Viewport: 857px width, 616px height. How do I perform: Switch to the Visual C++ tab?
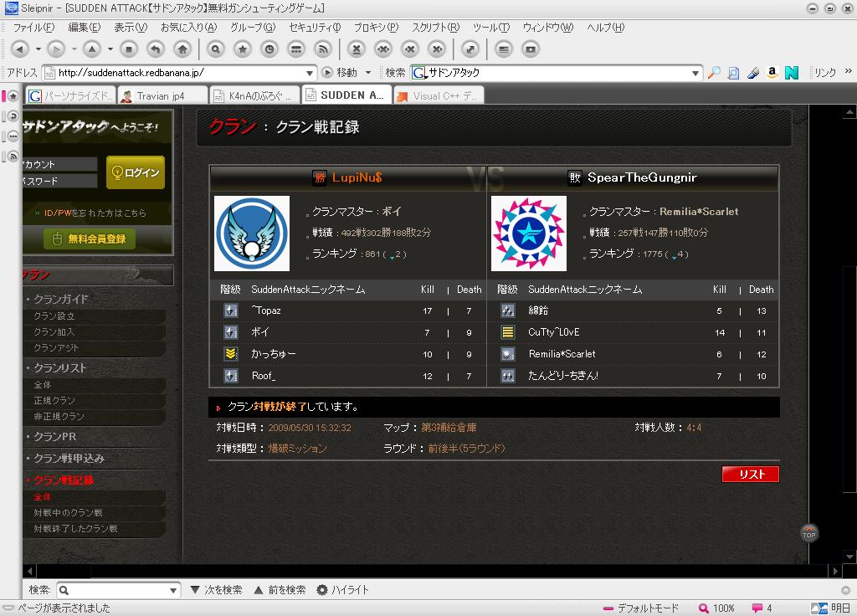pyautogui.click(x=439, y=96)
